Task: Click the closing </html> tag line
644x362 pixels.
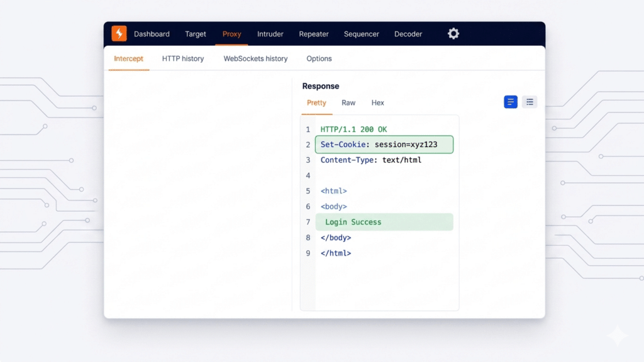Action: (336, 253)
